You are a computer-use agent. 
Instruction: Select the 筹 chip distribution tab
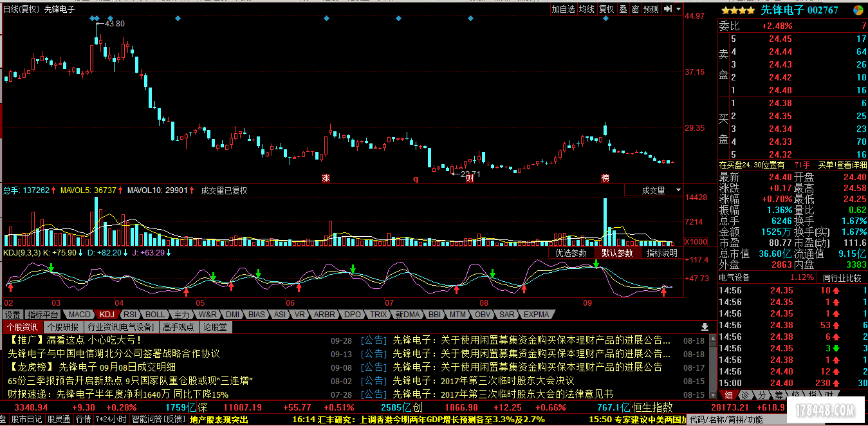click(x=777, y=394)
